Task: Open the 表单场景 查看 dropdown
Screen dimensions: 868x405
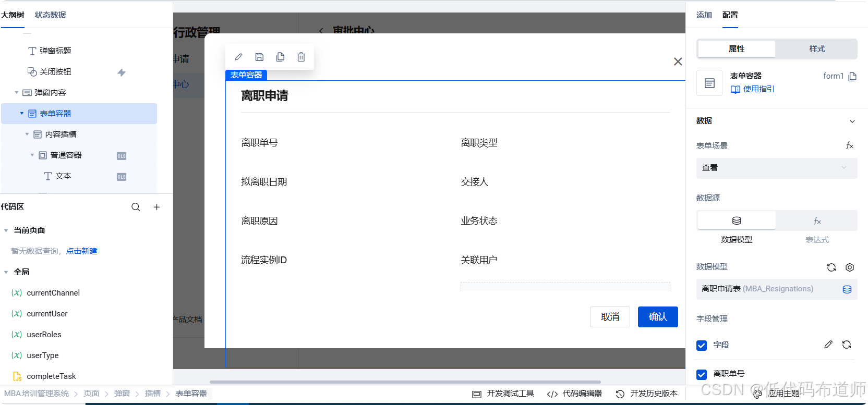Action: coord(776,168)
